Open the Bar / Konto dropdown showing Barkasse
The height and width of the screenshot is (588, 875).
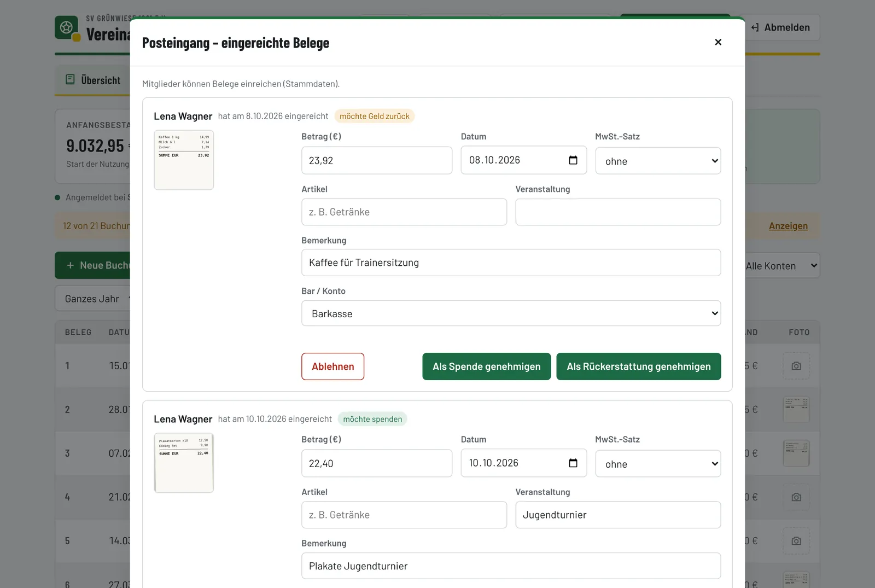[x=511, y=313]
